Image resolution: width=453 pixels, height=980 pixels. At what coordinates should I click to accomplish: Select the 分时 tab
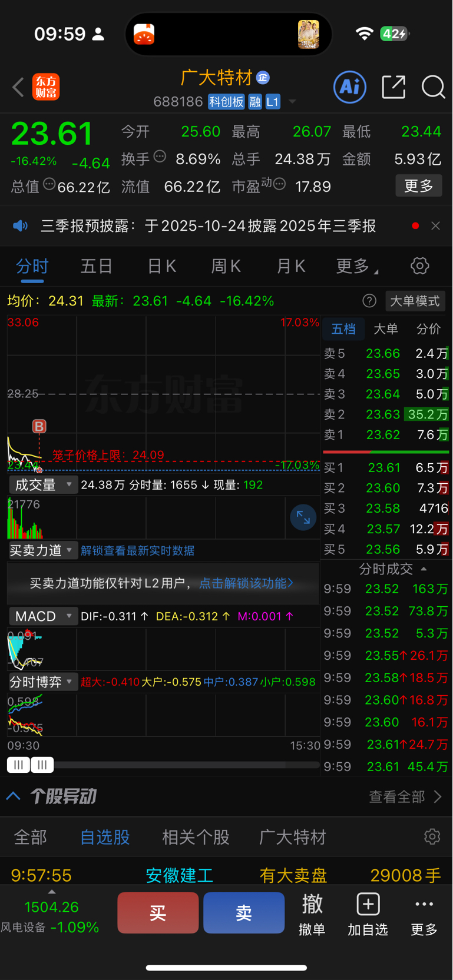point(32,266)
